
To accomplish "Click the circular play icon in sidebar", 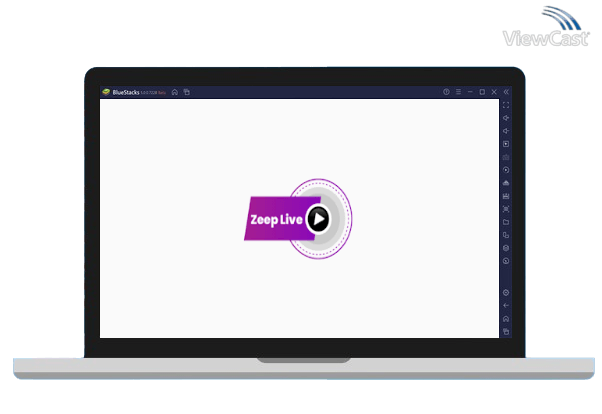I will coord(506,170).
